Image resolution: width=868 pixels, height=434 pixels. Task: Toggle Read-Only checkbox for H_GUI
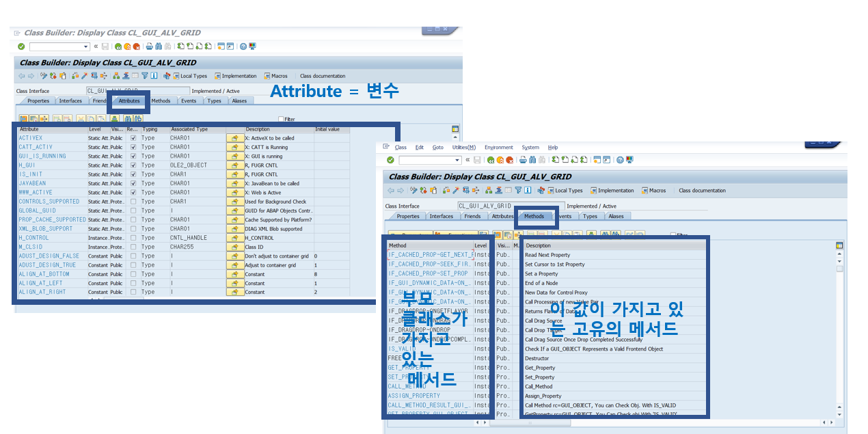pos(133,165)
